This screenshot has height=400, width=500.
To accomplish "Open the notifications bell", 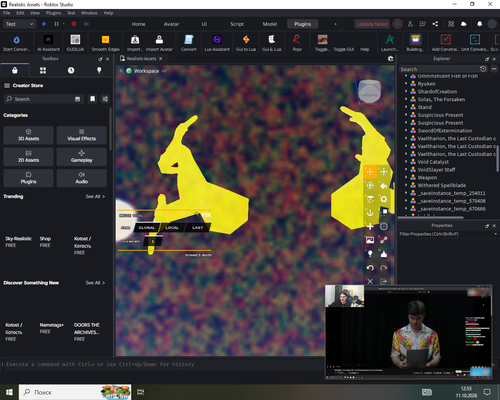I will click(479, 24).
